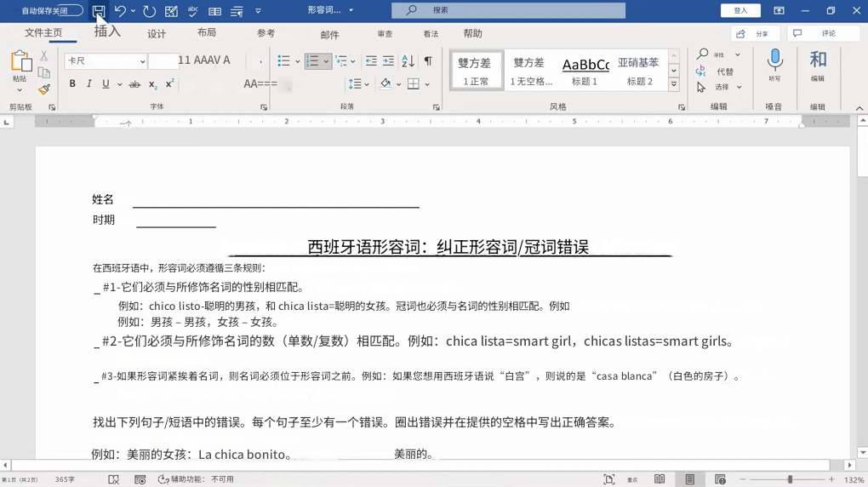Open the font name dropdown
This screenshot has height=487, width=868.
[142, 61]
